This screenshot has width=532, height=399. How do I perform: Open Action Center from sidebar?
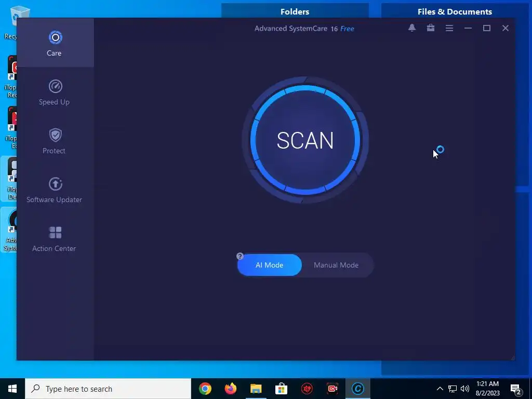(x=55, y=239)
